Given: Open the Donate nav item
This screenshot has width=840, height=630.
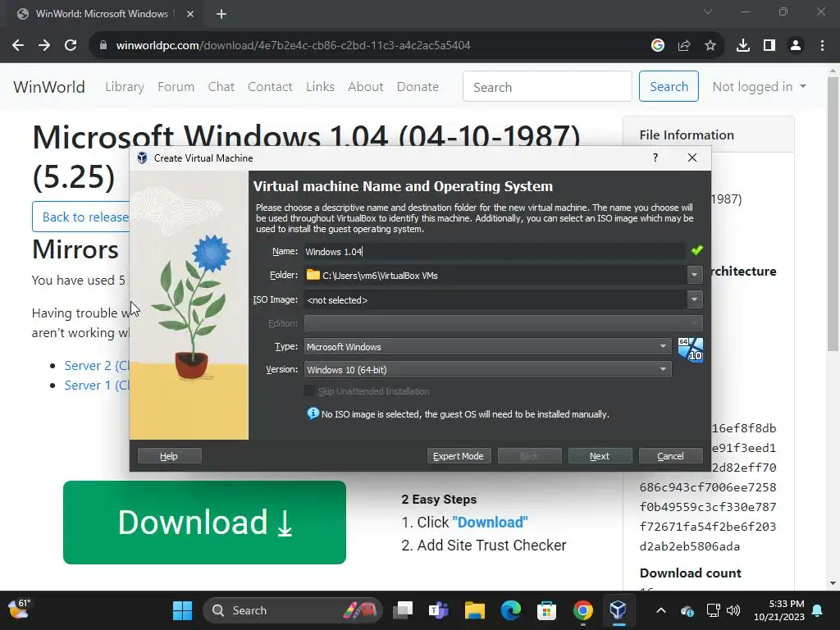Looking at the screenshot, I should point(418,86).
